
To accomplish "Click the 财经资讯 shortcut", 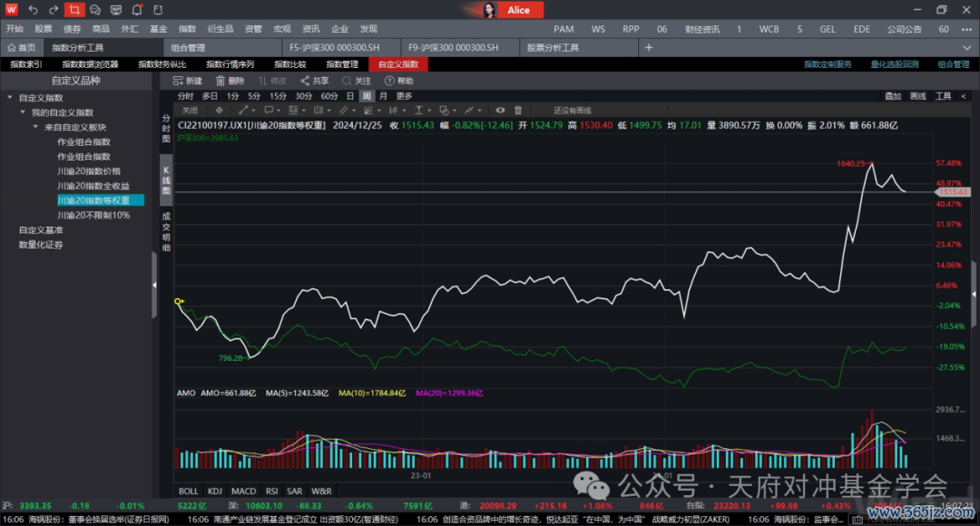I will click(701, 29).
